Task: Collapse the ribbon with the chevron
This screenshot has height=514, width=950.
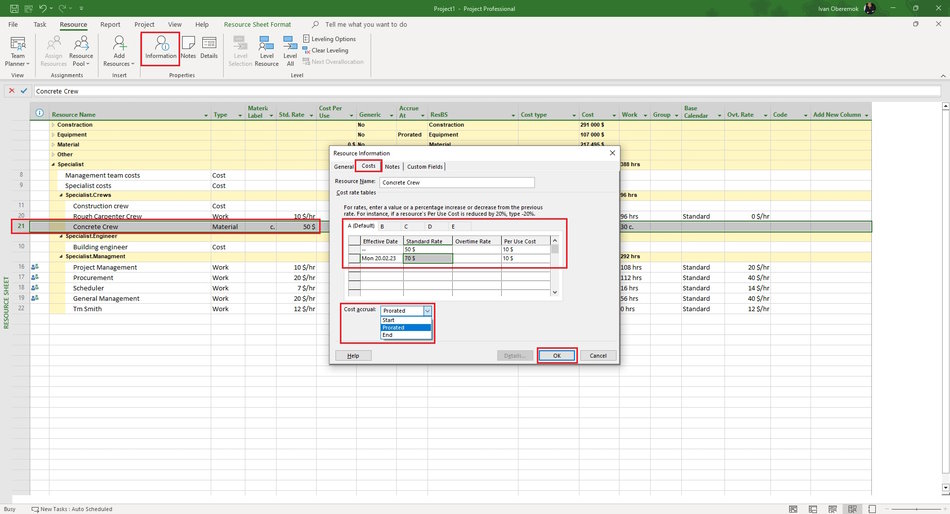Action: [x=943, y=76]
